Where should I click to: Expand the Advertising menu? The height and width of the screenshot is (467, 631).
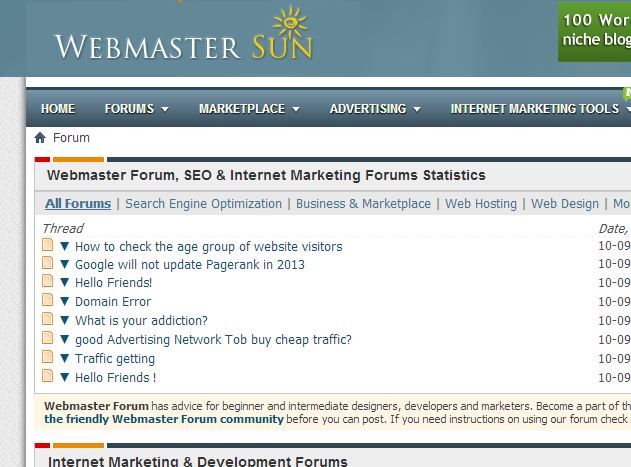point(375,109)
